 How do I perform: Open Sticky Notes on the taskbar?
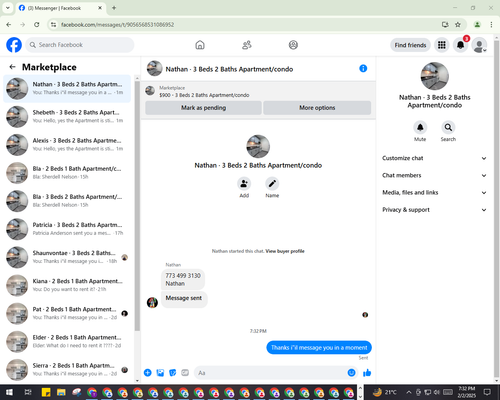46,392
